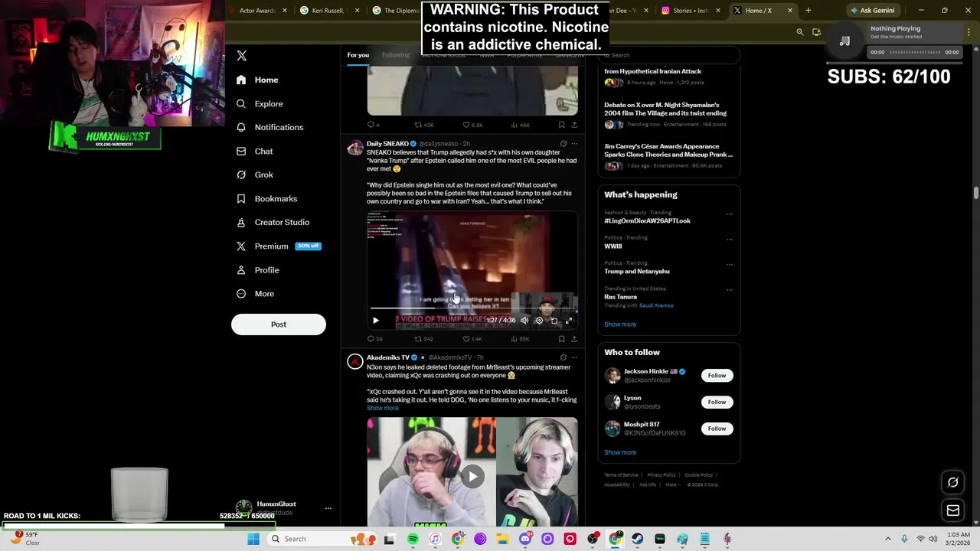Screen dimensions: 980x551
Task: Show more under What's happening
Action: (620, 324)
